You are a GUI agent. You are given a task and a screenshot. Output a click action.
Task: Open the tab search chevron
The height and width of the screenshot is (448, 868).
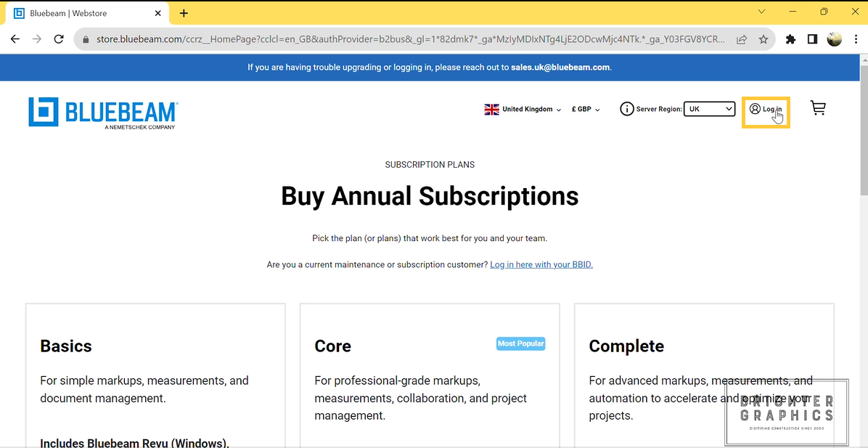click(x=762, y=12)
